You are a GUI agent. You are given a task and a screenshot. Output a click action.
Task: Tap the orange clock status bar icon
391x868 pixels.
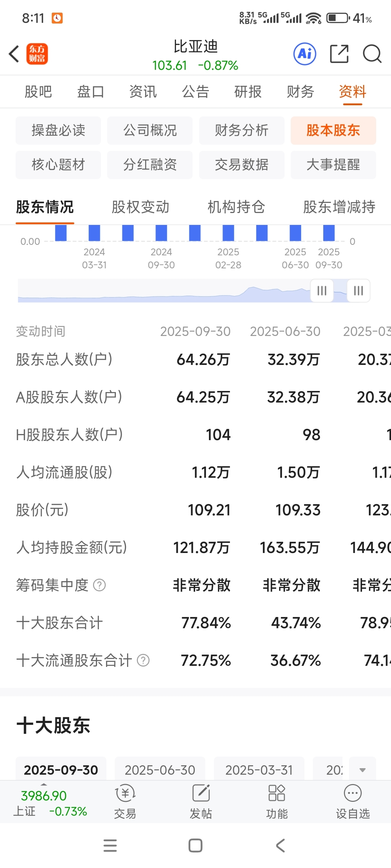(57, 18)
